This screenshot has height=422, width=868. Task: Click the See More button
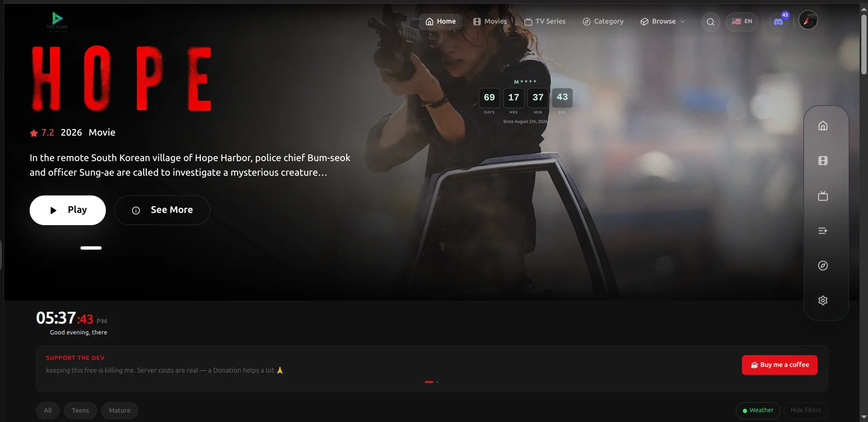coord(162,210)
